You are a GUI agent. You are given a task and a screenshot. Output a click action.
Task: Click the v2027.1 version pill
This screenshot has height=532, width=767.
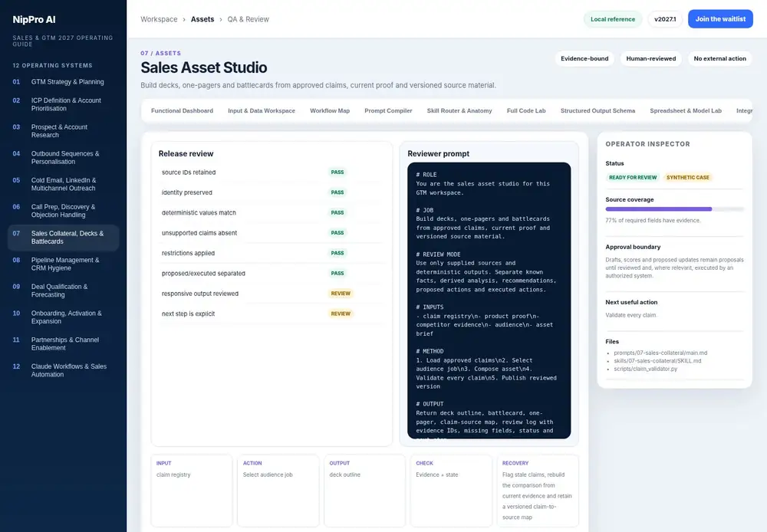(x=665, y=19)
